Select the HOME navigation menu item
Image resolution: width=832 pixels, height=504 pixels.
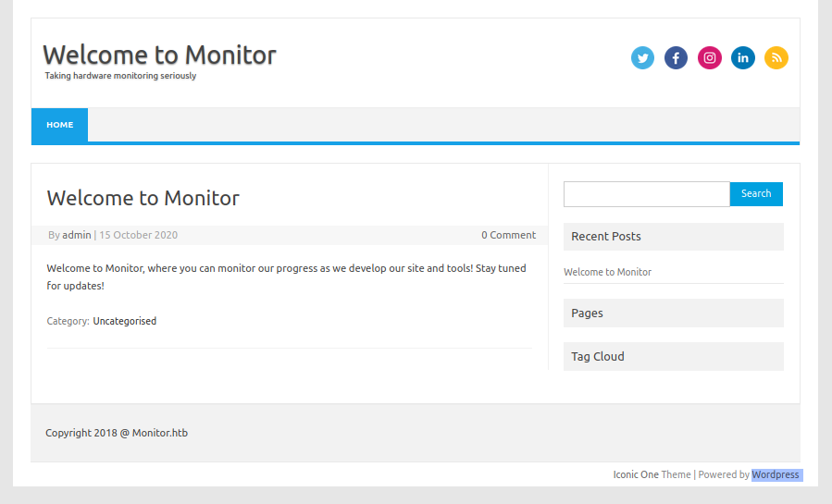click(x=60, y=125)
